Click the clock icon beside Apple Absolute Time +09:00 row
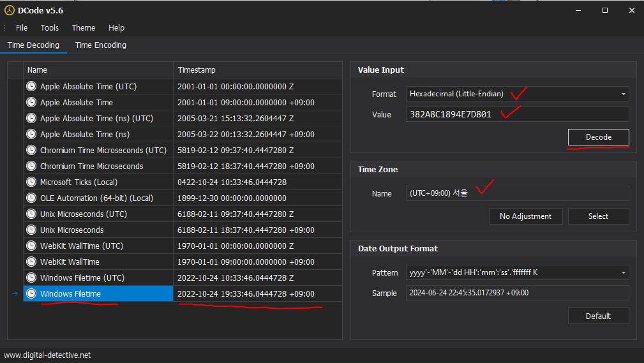The image size is (644, 363). pyautogui.click(x=31, y=102)
